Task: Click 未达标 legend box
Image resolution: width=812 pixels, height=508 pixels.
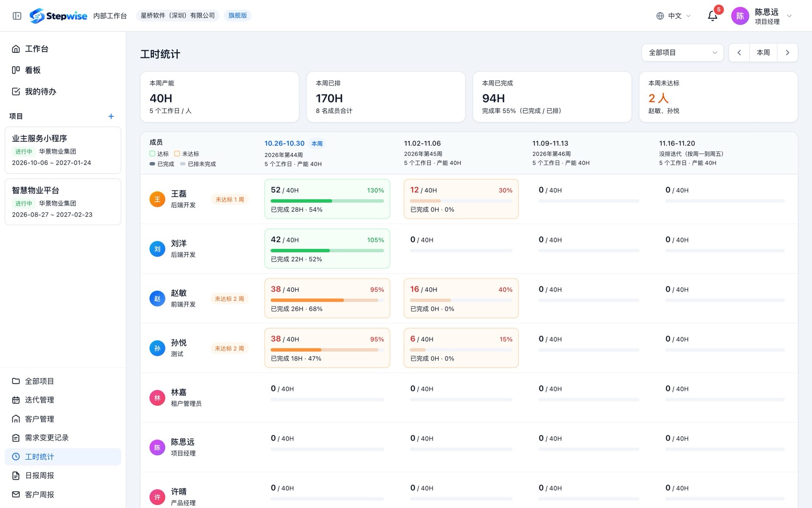Action: [x=177, y=153]
